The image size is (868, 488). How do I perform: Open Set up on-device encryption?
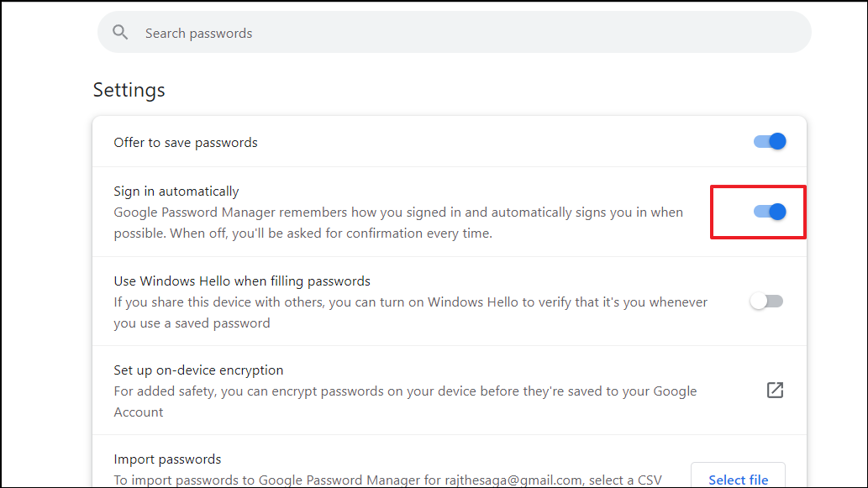(198, 370)
